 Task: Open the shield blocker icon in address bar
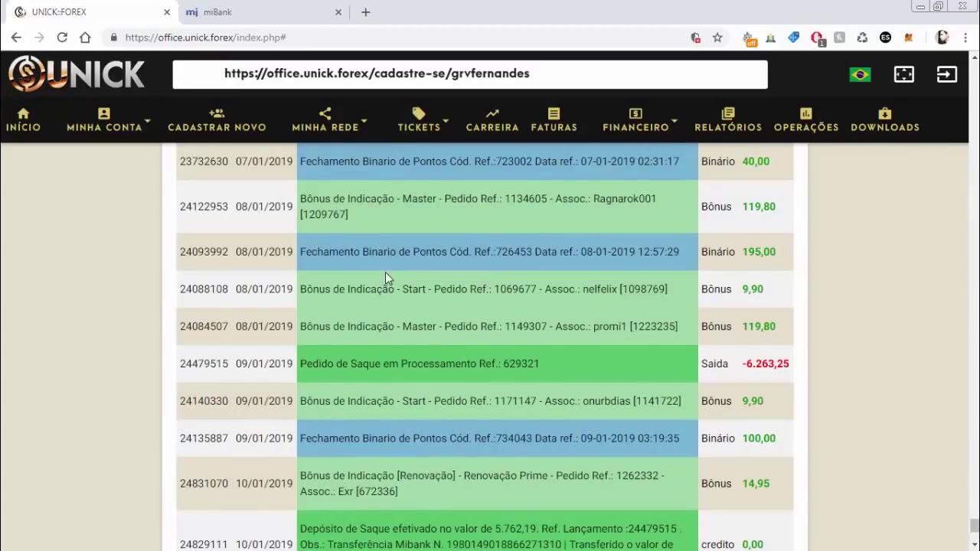pyautogui.click(x=695, y=37)
